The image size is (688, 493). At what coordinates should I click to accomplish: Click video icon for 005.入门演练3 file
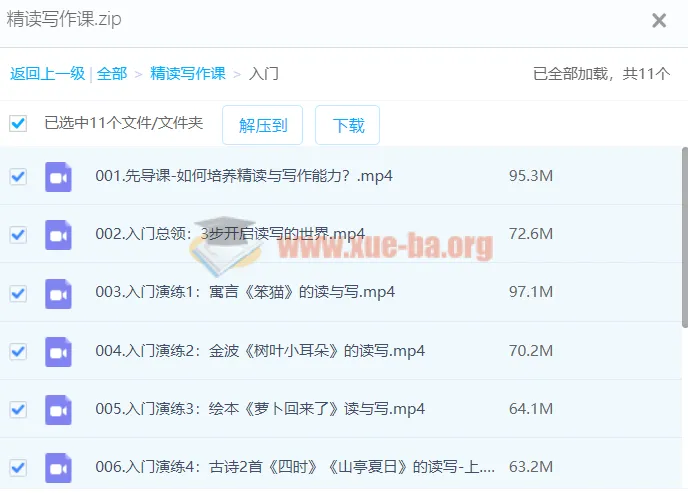[x=58, y=409]
